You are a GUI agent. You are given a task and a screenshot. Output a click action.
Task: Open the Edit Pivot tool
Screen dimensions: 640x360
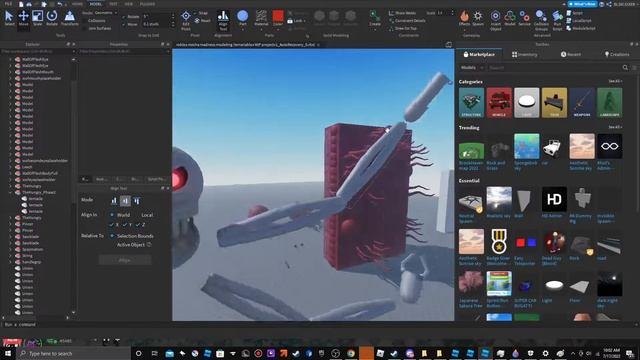click(186, 20)
